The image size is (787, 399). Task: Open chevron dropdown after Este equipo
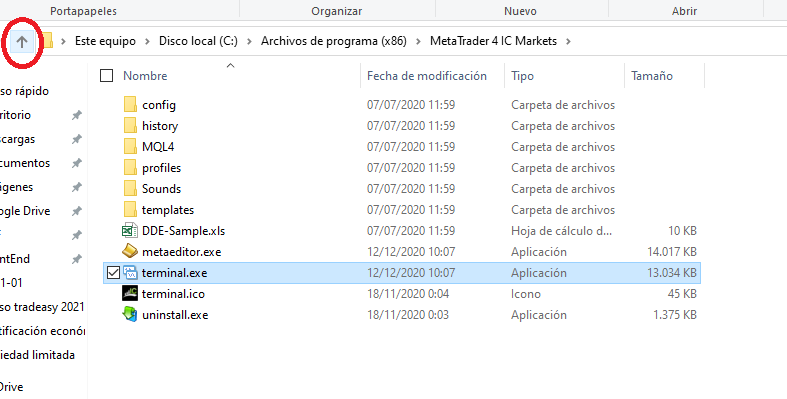[x=147, y=41]
